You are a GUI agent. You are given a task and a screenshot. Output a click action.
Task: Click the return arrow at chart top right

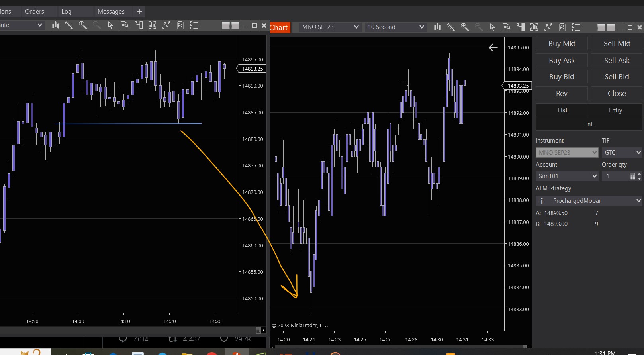493,48
